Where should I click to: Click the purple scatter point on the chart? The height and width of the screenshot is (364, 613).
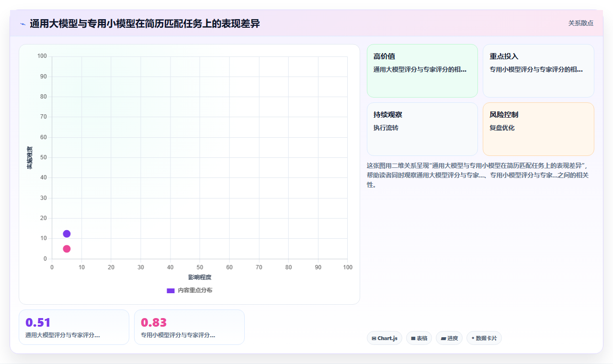tap(67, 234)
